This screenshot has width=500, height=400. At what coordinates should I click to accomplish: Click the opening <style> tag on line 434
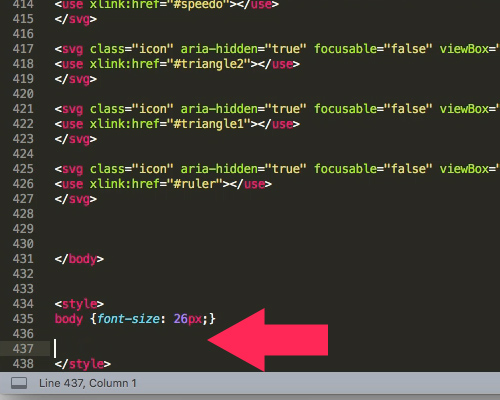click(79, 304)
